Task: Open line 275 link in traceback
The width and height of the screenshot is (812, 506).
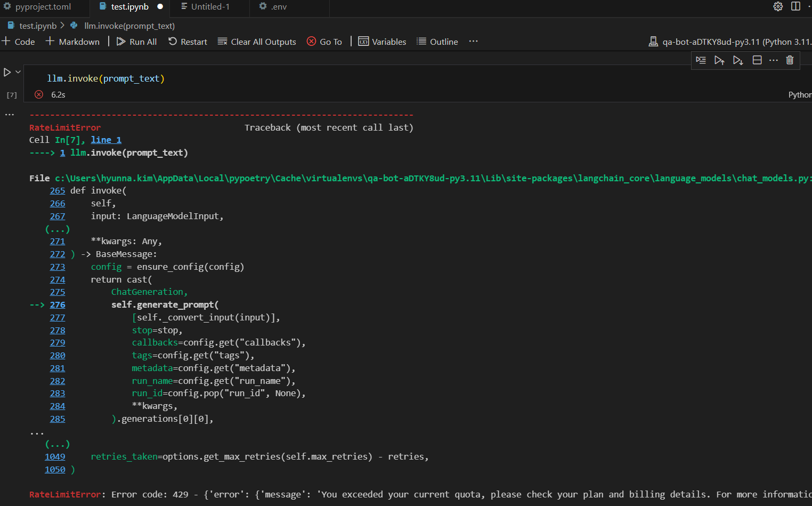Action: click(58, 292)
